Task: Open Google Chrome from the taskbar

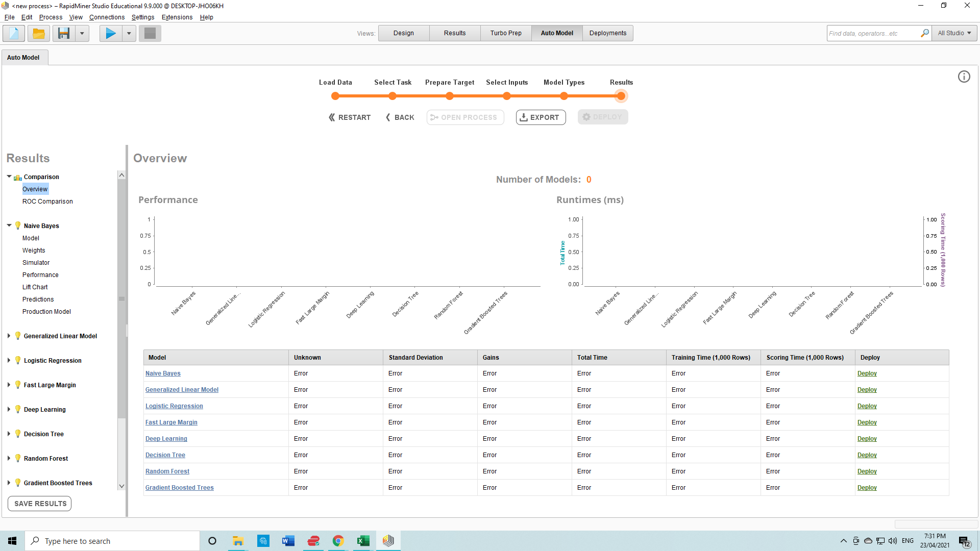Action: point(338,541)
